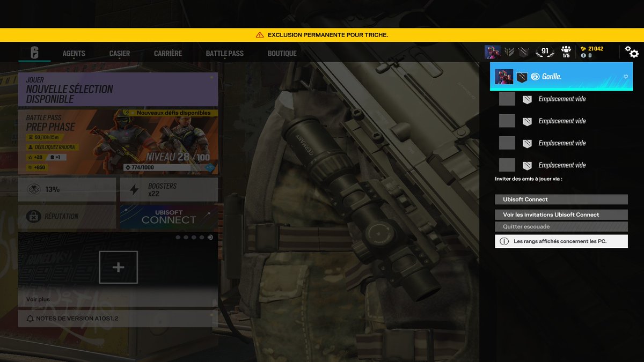Click the R6 credits counter showing 0
This screenshot has height=362, width=644.
586,56
